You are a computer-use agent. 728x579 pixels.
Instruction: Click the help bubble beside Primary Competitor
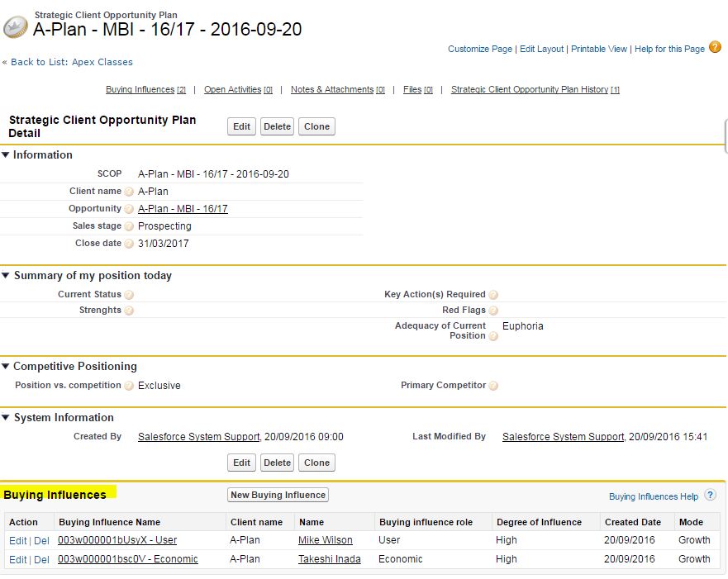493,386
